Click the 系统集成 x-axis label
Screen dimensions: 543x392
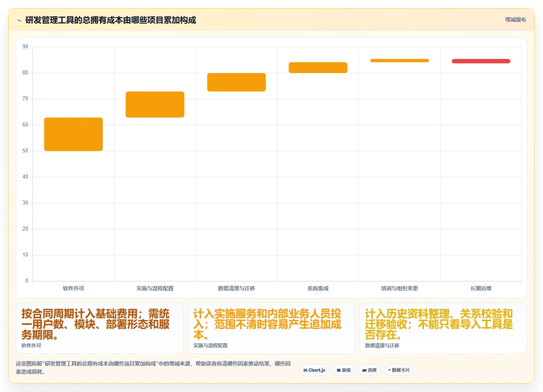(x=318, y=288)
